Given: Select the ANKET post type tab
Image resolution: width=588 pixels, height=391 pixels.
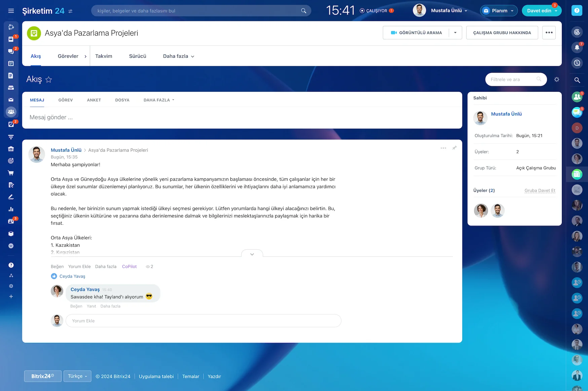Looking at the screenshot, I should (94, 100).
